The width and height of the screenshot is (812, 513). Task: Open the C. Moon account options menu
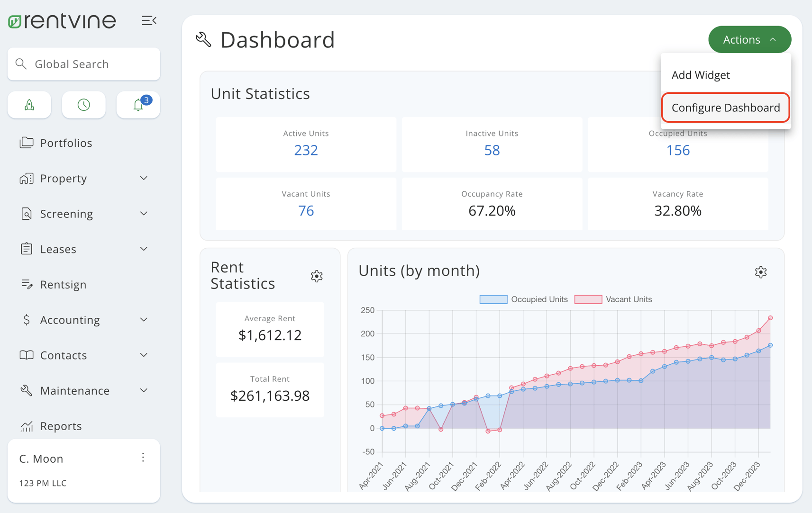tap(143, 458)
